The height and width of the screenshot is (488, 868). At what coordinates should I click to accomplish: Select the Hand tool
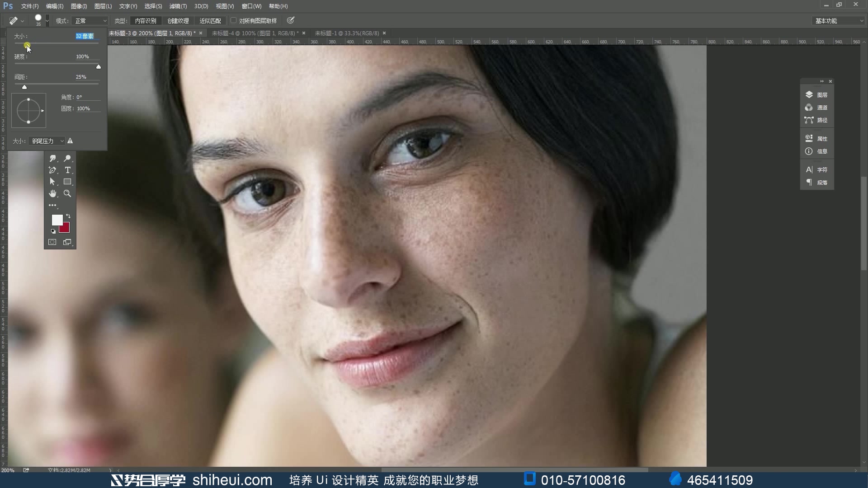pyautogui.click(x=52, y=193)
